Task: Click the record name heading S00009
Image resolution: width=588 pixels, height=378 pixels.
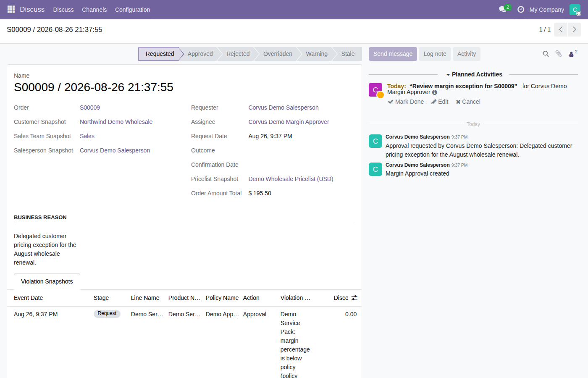Action: click(94, 87)
